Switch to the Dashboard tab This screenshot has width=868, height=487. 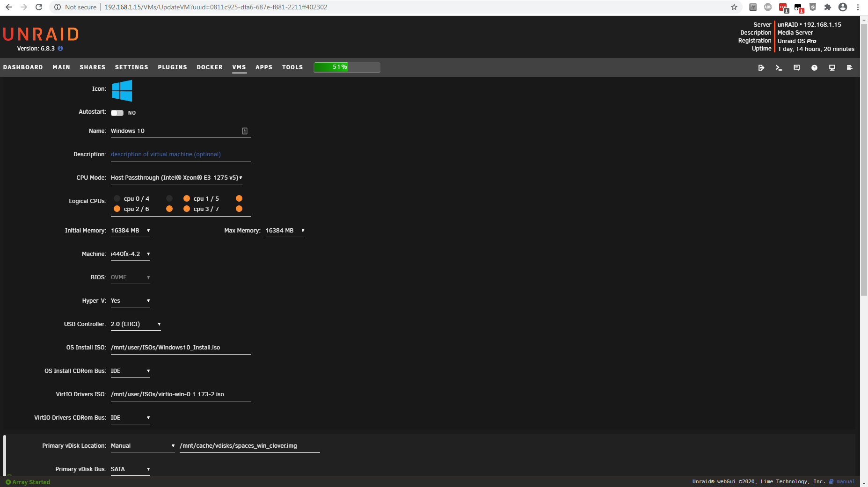pos(23,67)
